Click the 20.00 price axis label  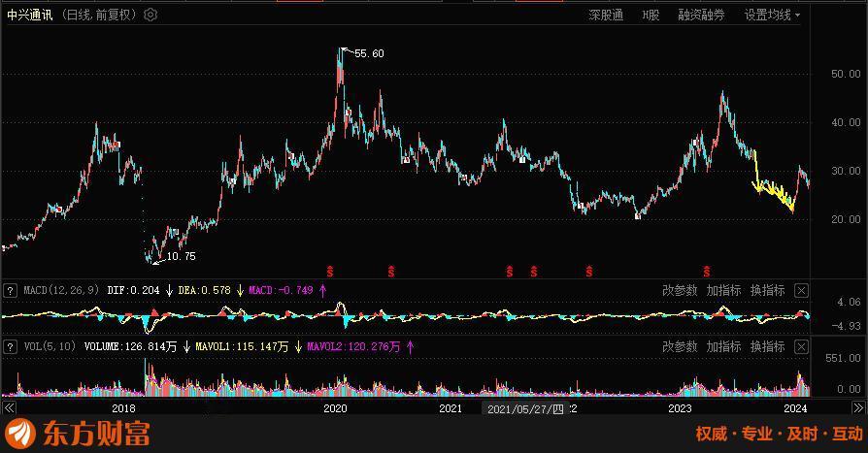click(x=846, y=219)
